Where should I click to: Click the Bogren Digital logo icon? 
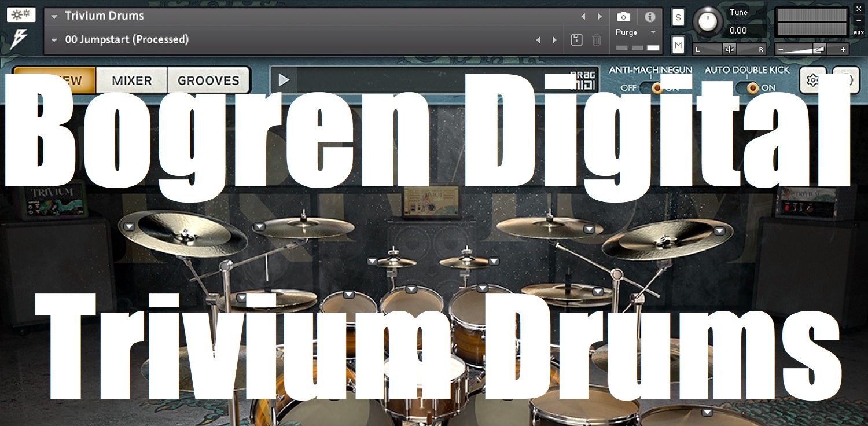[20, 39]
